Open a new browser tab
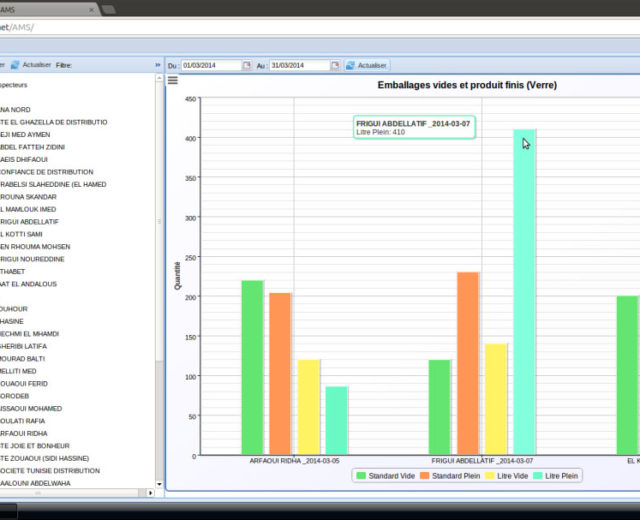 108,8
